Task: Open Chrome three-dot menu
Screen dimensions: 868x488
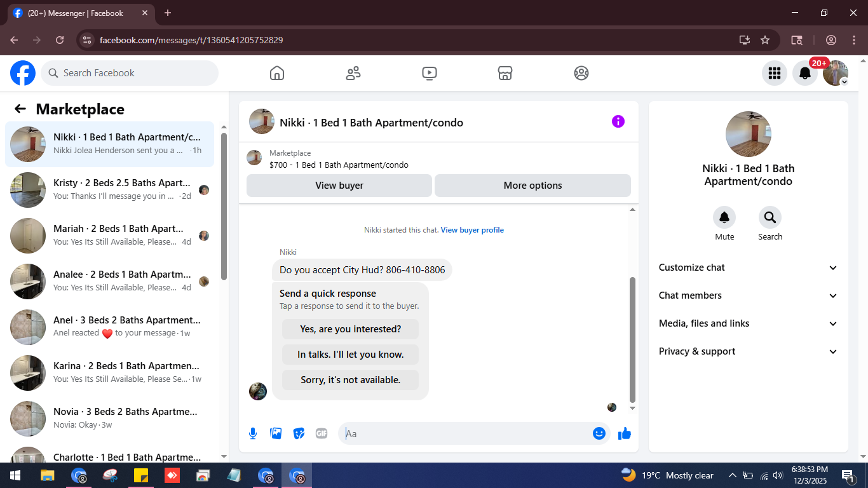Action: click(853, 40)
